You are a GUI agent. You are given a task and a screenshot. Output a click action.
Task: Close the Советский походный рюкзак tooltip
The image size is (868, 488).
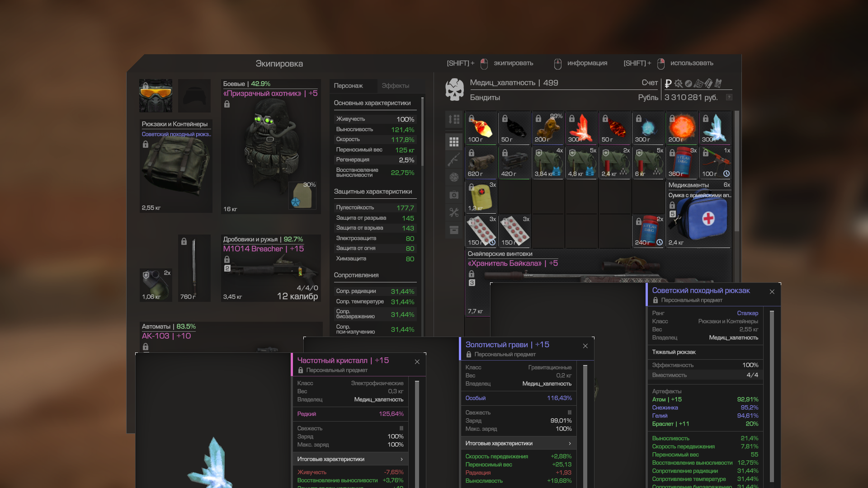(x=772, y=292)
